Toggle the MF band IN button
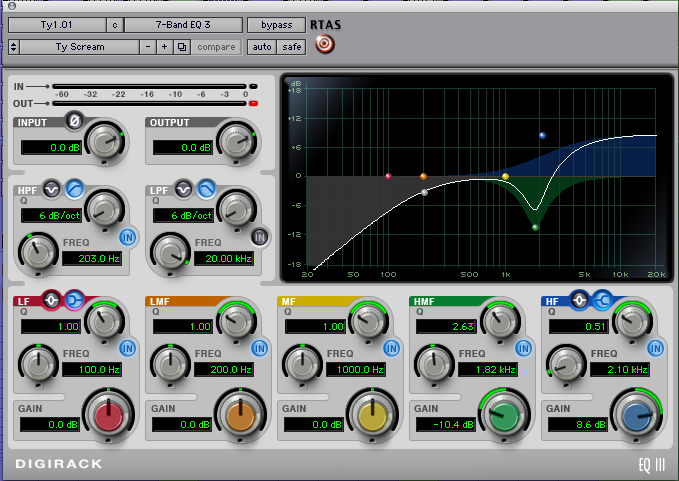This screenshot has width=679, height=481. tap(391, 348)
